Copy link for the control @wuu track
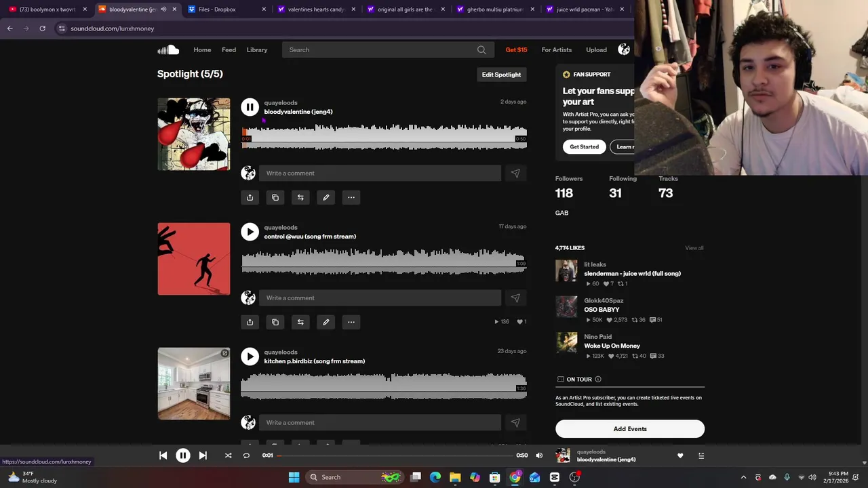The height and width of the screenshot is (488, 868). pyautogui.click(x=275, y=322)
